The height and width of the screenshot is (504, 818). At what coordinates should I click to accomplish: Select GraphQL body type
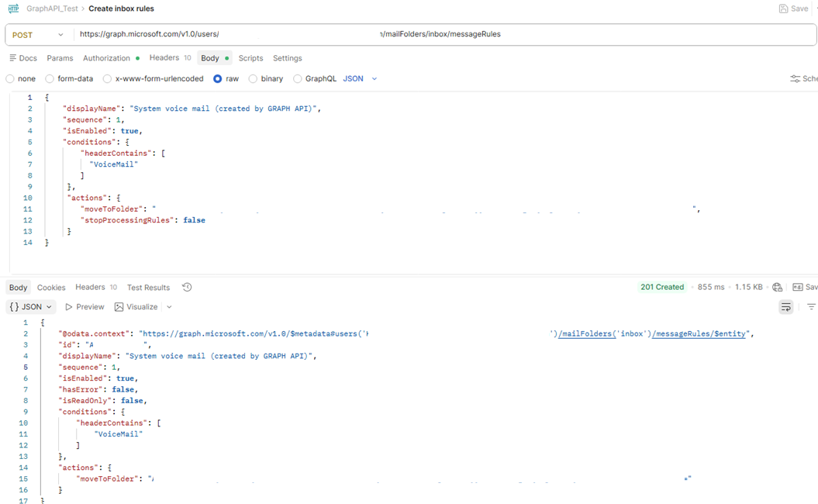[x=298, y=79]
